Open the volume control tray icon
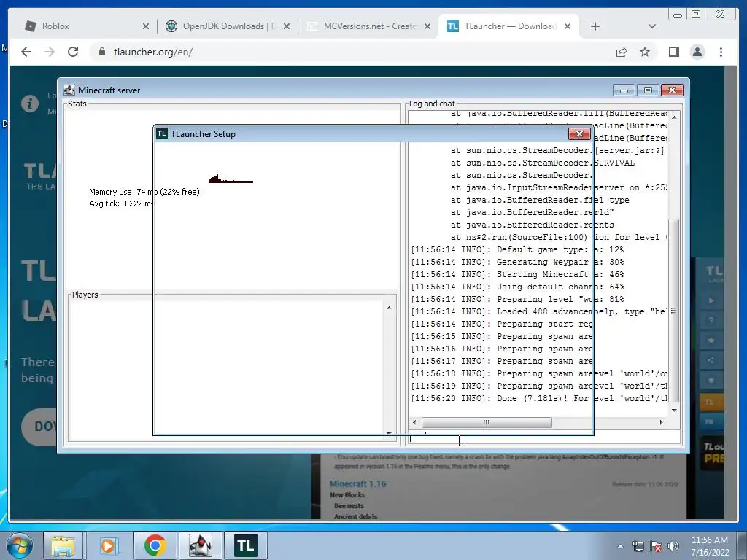 click(x=673, y=546)
